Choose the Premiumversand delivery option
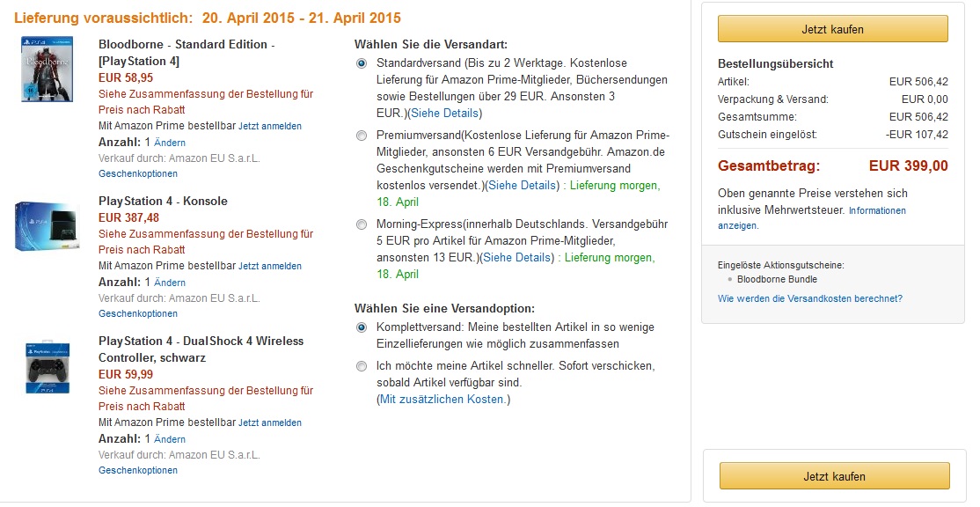 point(362,136)
